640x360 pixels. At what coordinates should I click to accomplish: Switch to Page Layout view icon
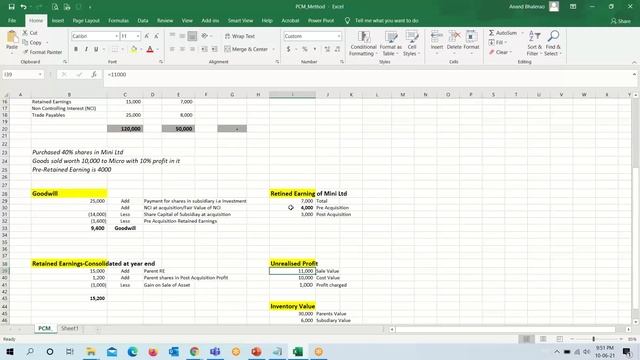[x=543, y=339]
